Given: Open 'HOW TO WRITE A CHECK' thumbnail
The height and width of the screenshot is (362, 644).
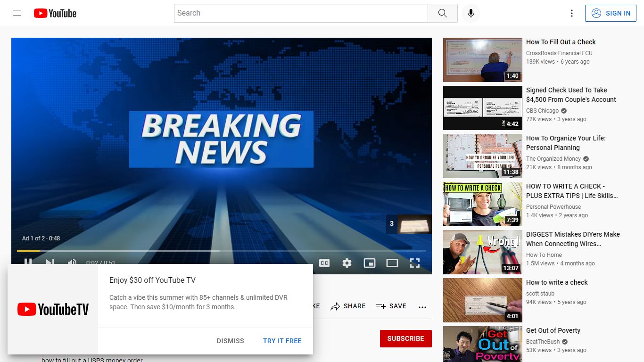Looking at the screenshot, I should tap(483, 204).
